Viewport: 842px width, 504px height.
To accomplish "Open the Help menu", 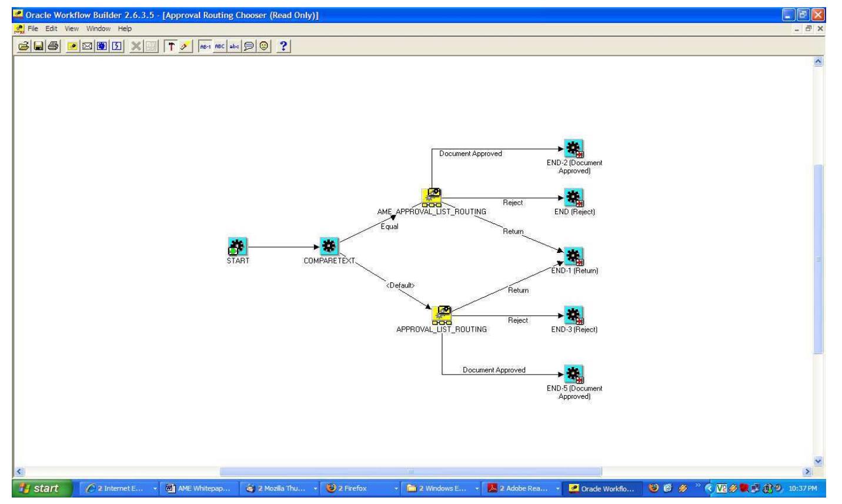I will [125, 28].
